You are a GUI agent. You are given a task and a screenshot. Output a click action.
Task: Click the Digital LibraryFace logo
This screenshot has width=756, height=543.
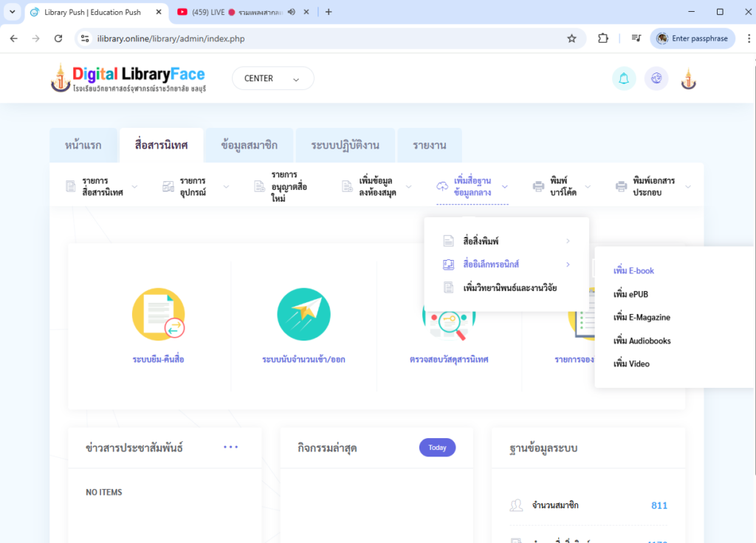(128, 78)
